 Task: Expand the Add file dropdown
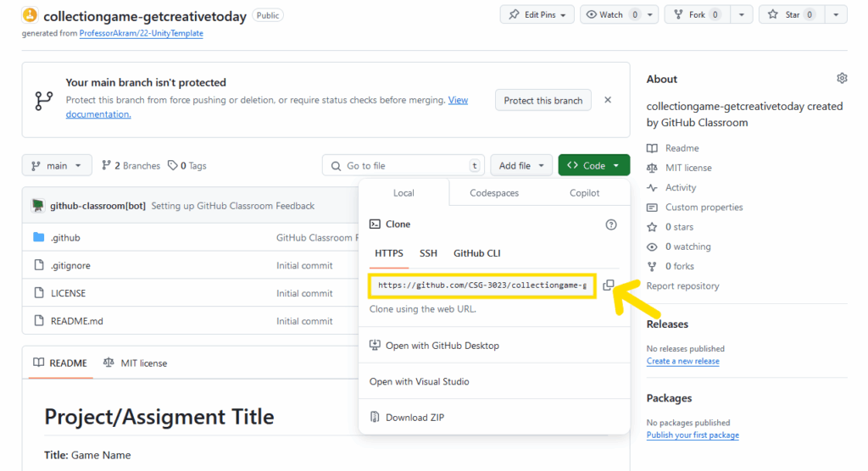tap(521, 165)
